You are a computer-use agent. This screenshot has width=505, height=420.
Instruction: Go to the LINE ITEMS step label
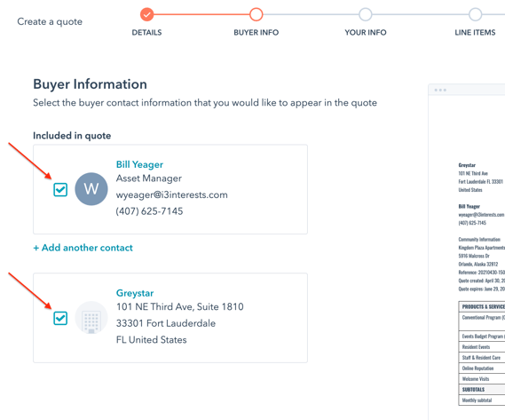point(475,33)
